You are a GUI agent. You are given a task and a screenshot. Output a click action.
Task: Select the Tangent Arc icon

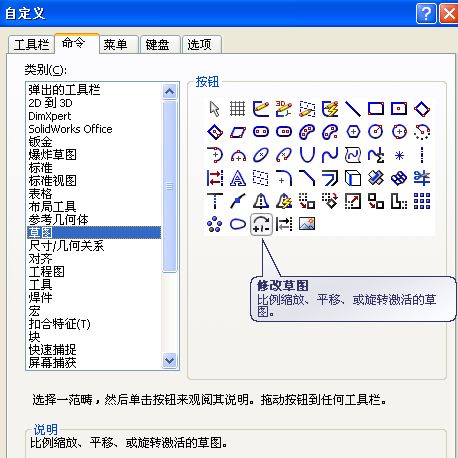(215, 155)
